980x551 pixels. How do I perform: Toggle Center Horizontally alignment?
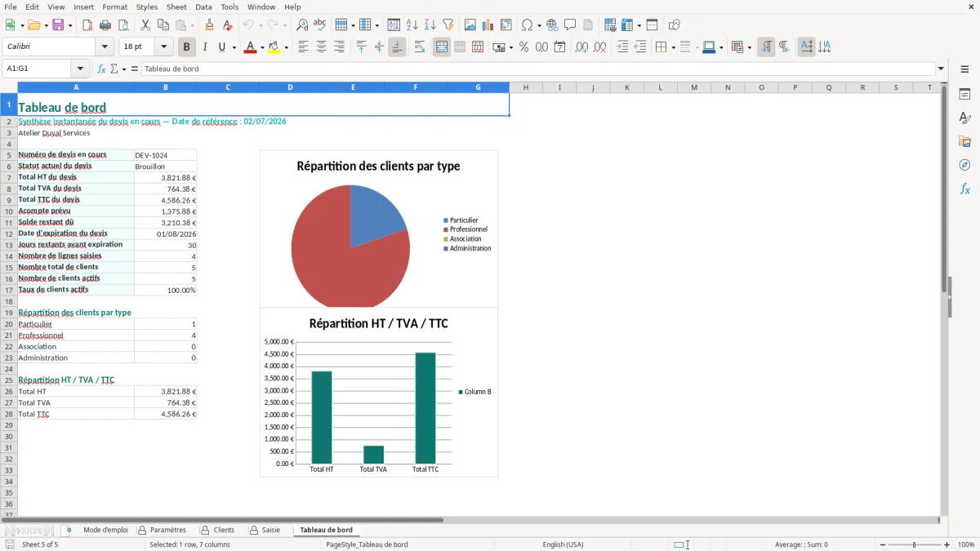[321, 47]
